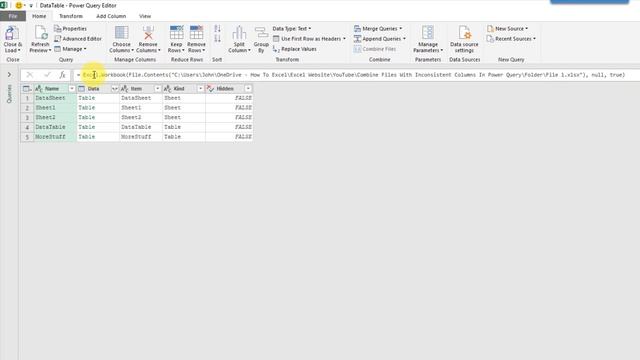Open query Properties
The image size is (640, 360).
pyautogui.click(x=70, y=29)
